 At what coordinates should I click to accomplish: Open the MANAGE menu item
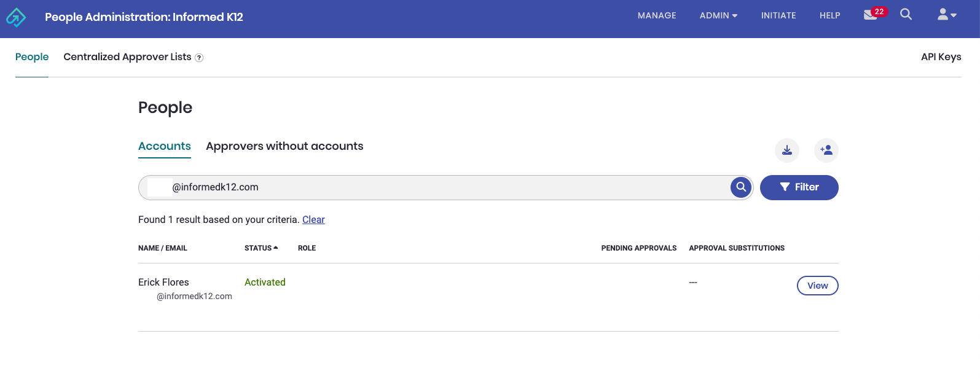click(x=656, y=15)
